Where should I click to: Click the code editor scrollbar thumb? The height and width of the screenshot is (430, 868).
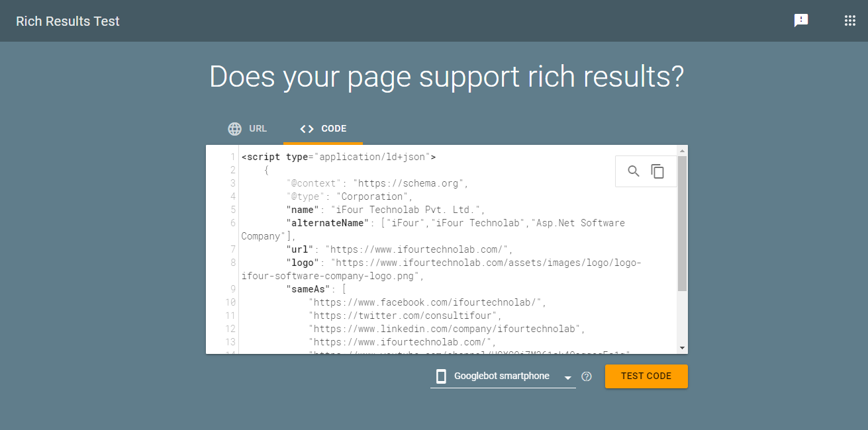coord(682,224)
